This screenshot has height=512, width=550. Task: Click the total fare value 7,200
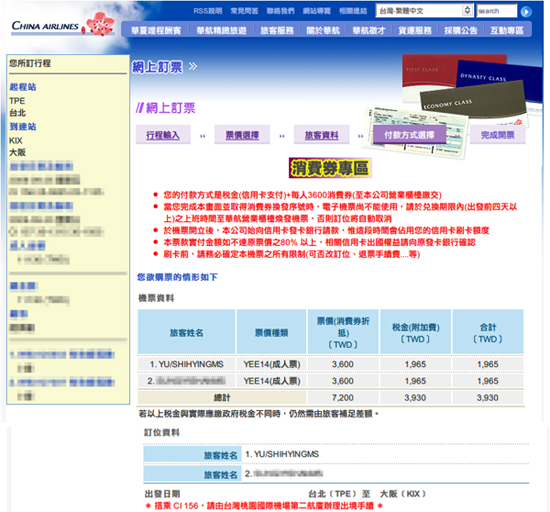coord(343,398)
